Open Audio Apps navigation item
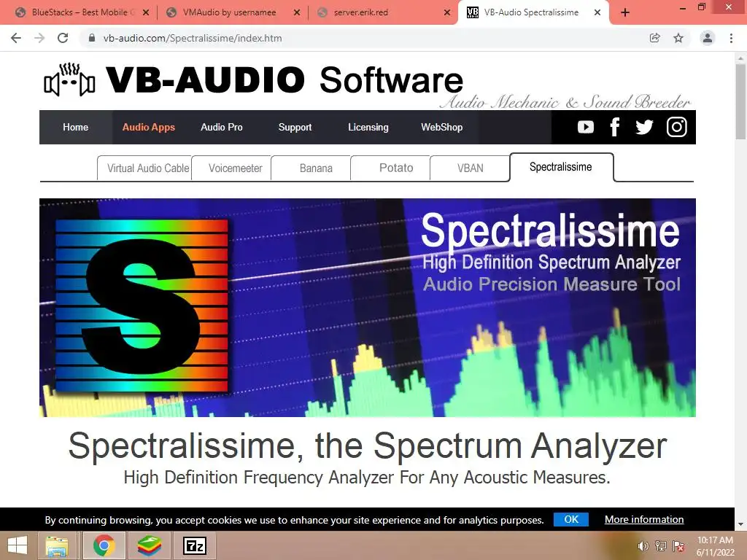Image resolution: width=747 pixels, height=560 pixels. coord(149,127)
